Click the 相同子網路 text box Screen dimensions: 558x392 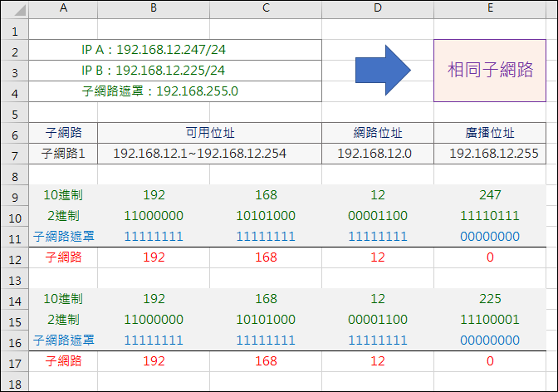(x=490, y=71)
